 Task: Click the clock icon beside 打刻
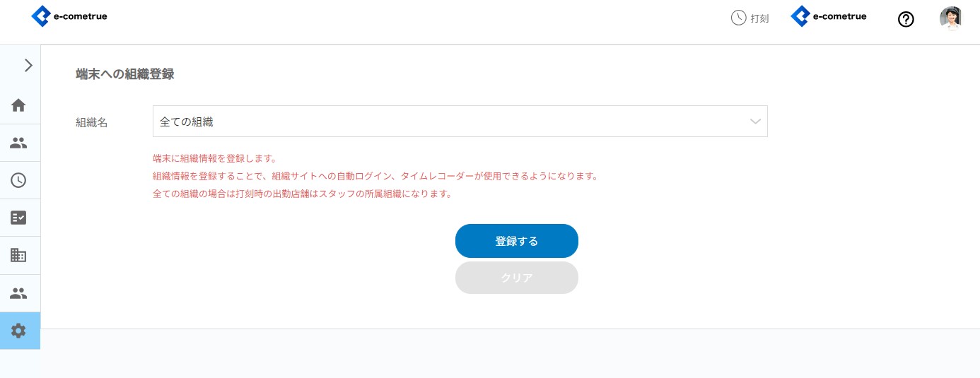(x=738, y=18)
